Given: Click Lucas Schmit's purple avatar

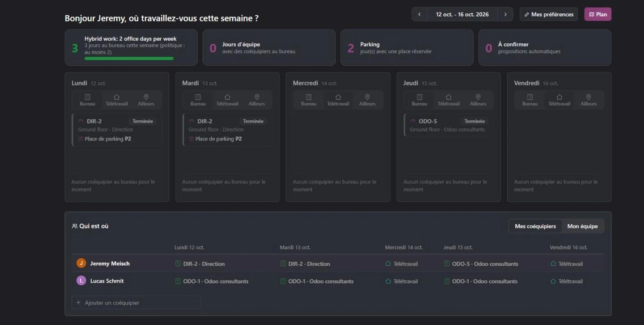Looking at the screenshot, I should (81, 281).
